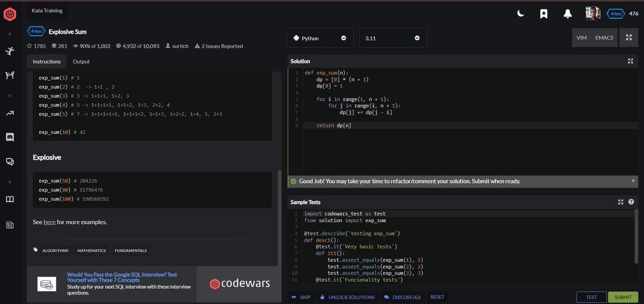Open DISCUSS (62)
The height and width of the screenshot is (304, 644).
[x=402, y=297]
